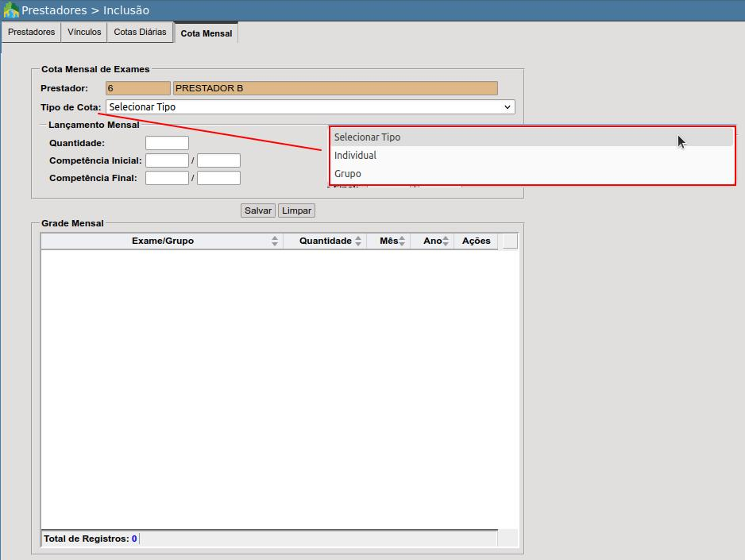Select the Cota Mensal tab
Image resolution: width=745 pixels, height=560 pixels.
coord(206,33)
